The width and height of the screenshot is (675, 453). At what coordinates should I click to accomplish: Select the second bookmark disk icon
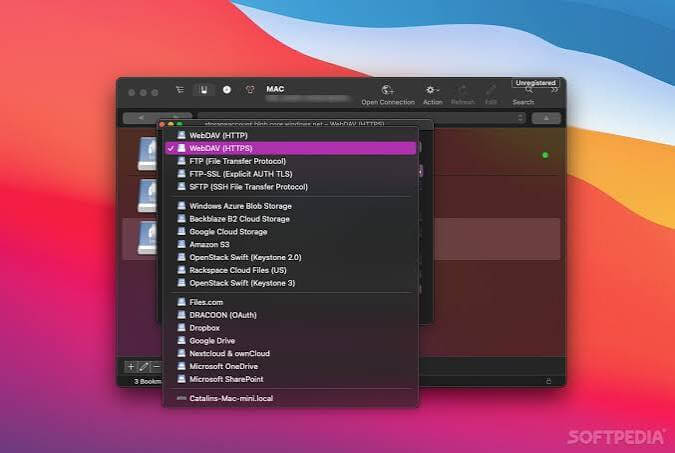point(147,196)
